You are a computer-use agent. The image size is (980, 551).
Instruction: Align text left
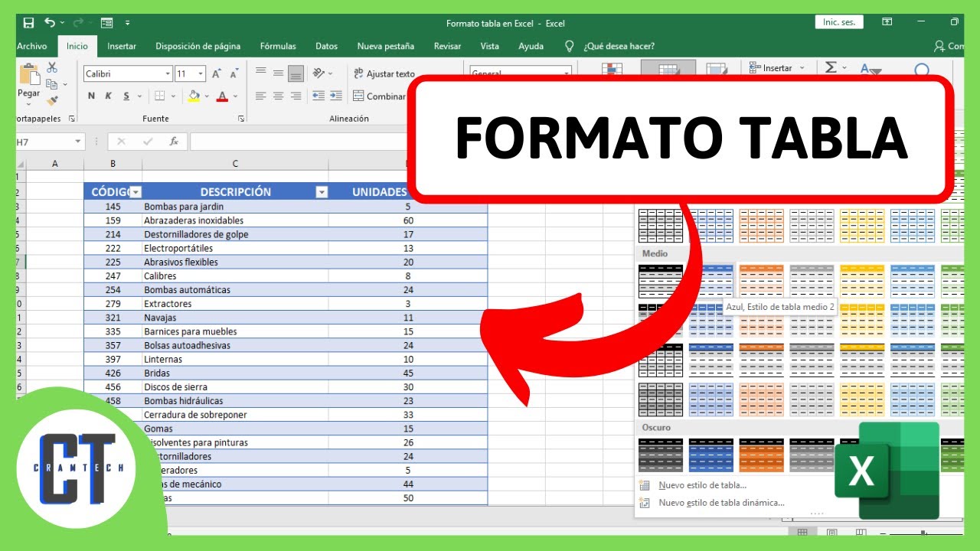coord(260,96)
